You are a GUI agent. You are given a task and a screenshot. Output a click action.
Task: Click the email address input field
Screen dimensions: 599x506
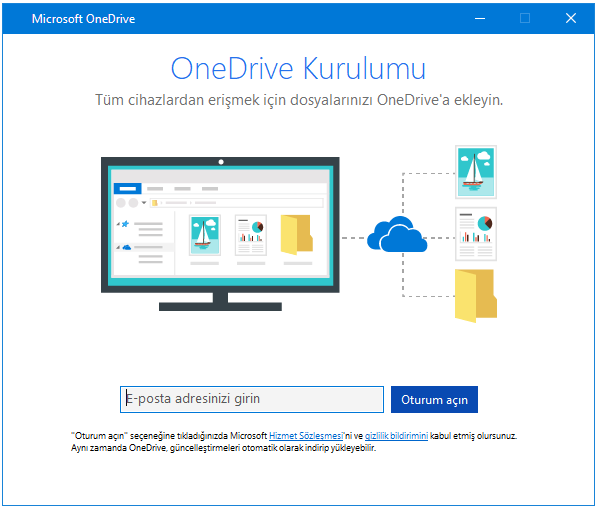[x=252, y=399]
